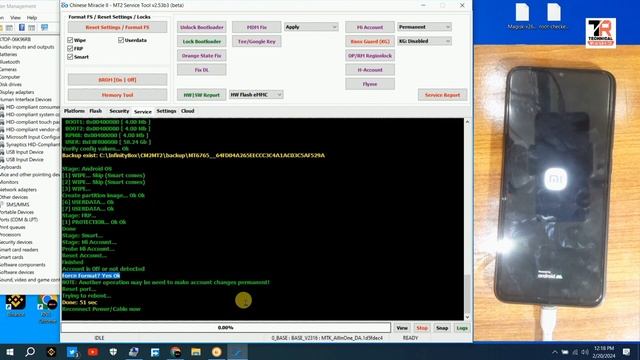Select Network adapters in Device Manager
640x360 pixels.
[18, 190]
